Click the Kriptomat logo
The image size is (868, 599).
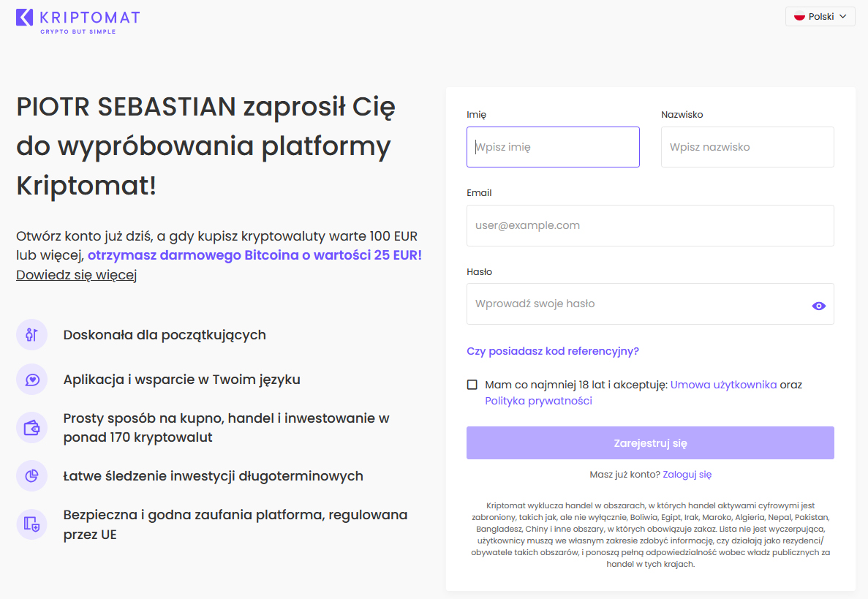(x=77, y=20)
